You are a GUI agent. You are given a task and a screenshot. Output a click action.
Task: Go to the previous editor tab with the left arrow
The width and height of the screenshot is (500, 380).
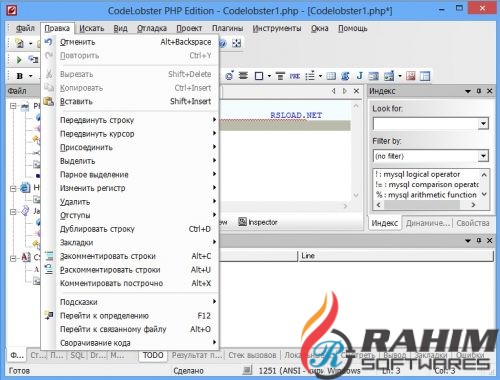coord(333,91)
